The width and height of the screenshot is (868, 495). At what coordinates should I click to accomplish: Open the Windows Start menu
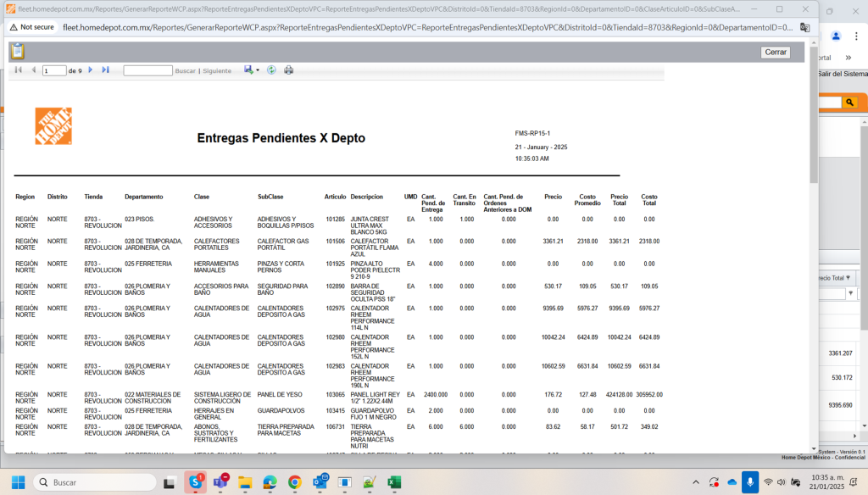click(x=19, y=482)
